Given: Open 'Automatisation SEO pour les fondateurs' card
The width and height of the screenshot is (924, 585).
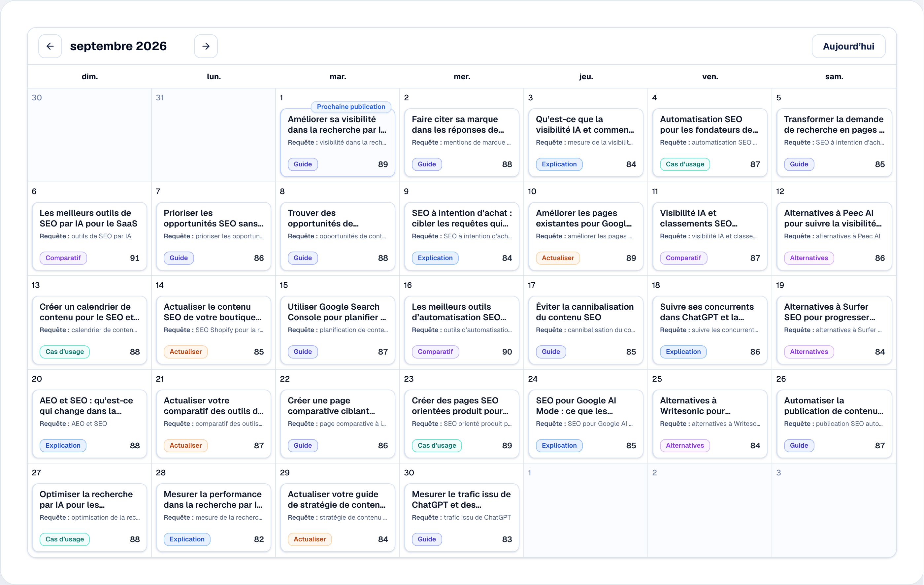Looking at the screenshot, I should 710,143.
